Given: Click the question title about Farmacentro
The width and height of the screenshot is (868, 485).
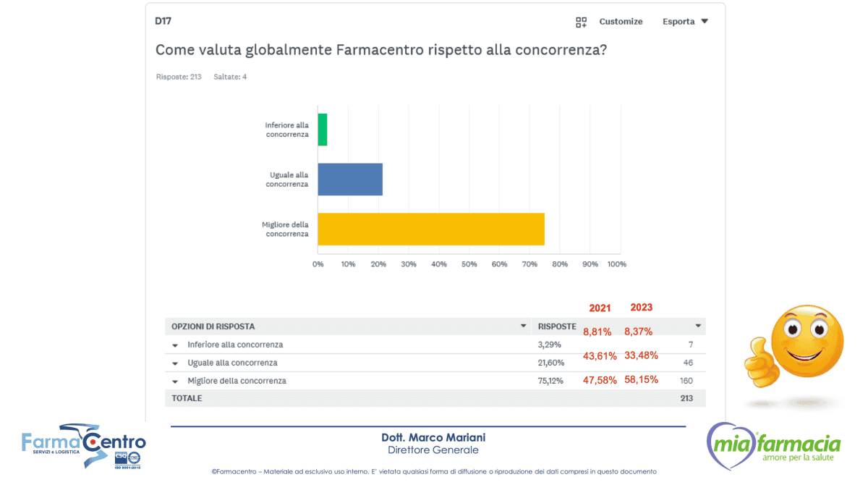Looking at the screenshot, I should [380, 50].
